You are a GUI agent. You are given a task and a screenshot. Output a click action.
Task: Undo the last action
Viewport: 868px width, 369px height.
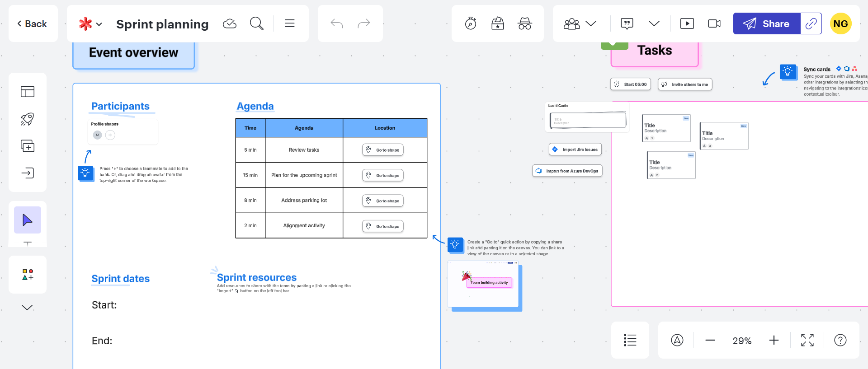click(x=337, y=23)
